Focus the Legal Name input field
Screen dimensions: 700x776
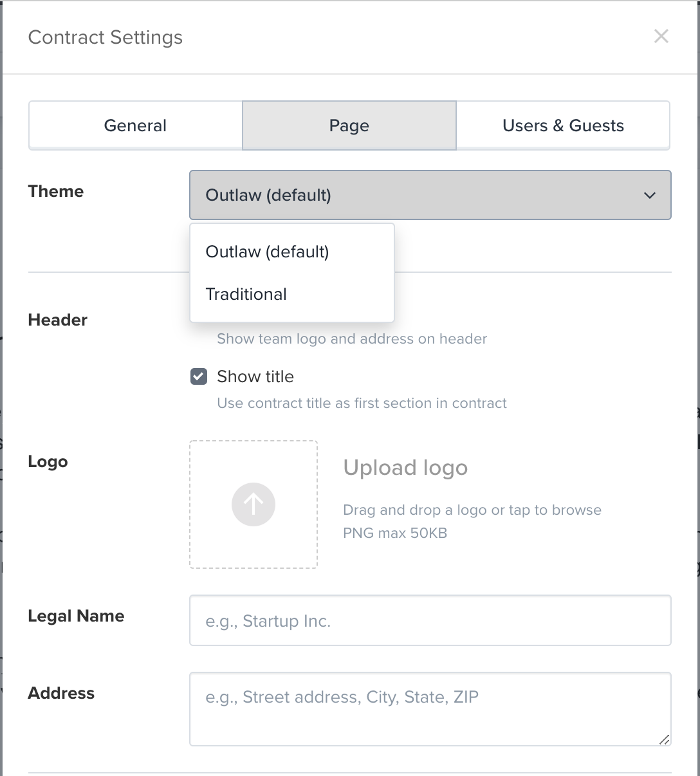point(430,620)
